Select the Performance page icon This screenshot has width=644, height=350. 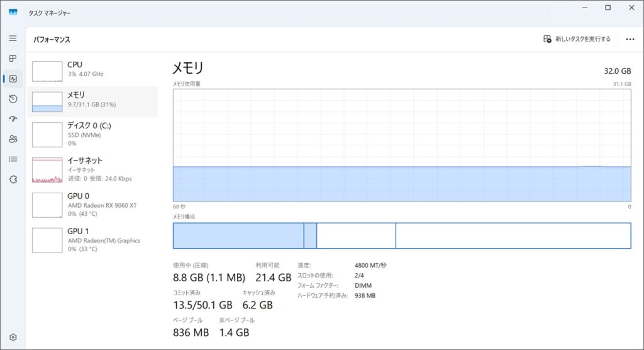[x=13, y=79]
